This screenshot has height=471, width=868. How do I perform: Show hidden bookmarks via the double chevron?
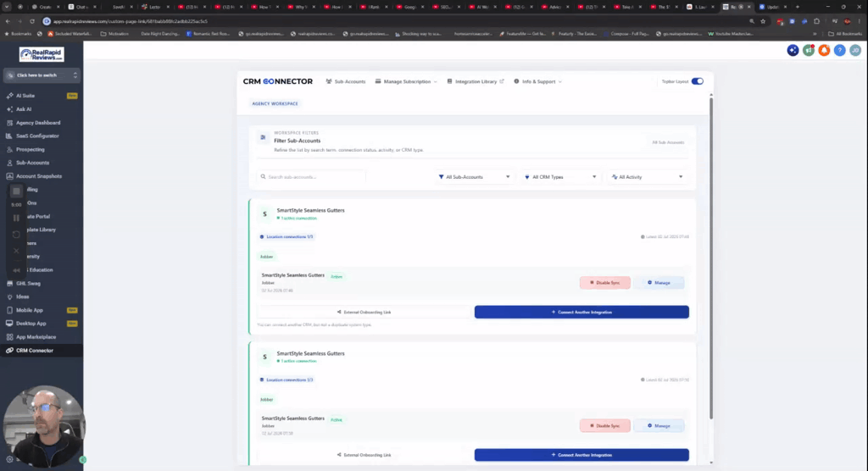(x=815, y=34)
